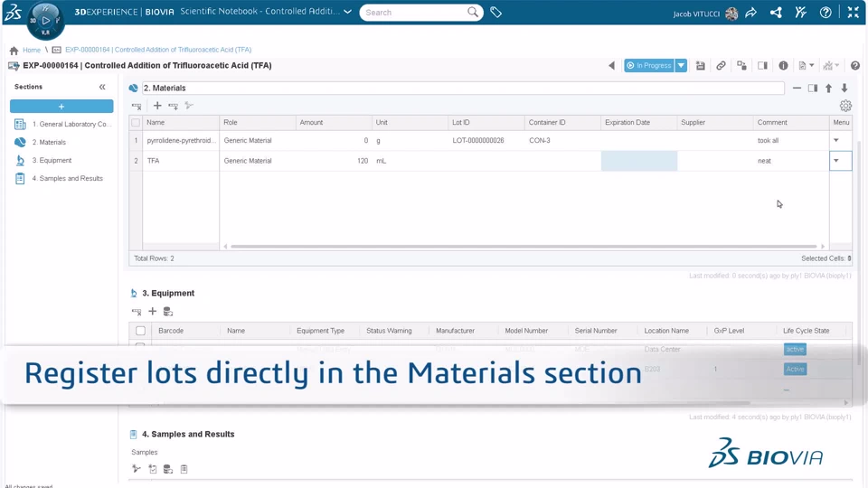Image resolution: width=868 pixels, height=488 pixels.
Task: Click the TFA name cell
Action: coord(181,161)
